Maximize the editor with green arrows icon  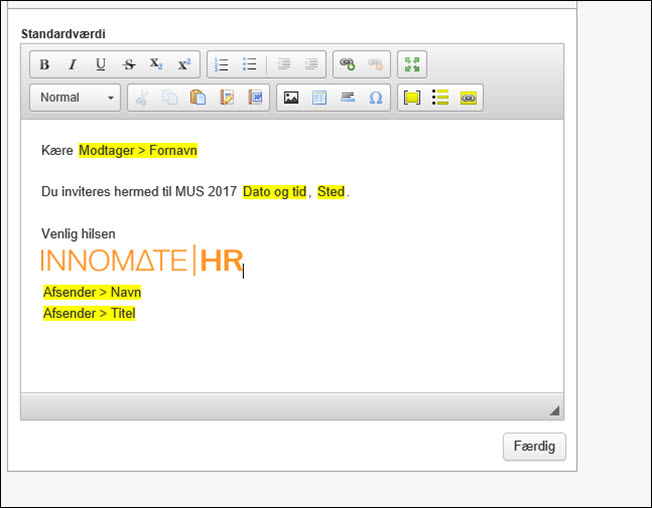(411, 65)
